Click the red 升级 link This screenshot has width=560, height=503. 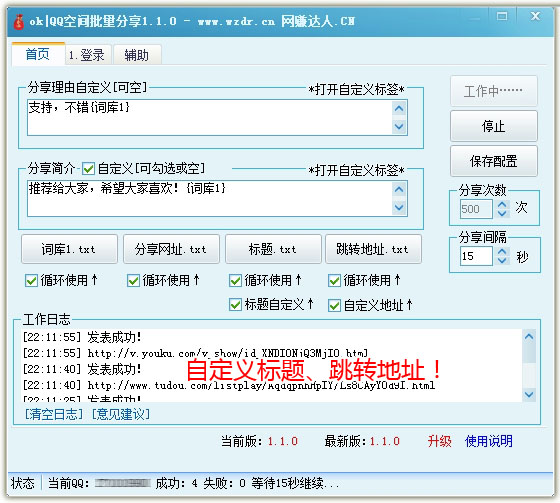[440, 441]
